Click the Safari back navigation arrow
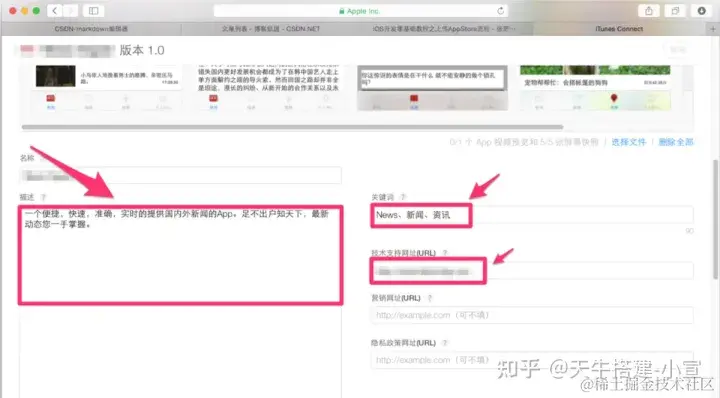This screenshot has width=720, height=398. pyautogui.click(x=55, y=11)
